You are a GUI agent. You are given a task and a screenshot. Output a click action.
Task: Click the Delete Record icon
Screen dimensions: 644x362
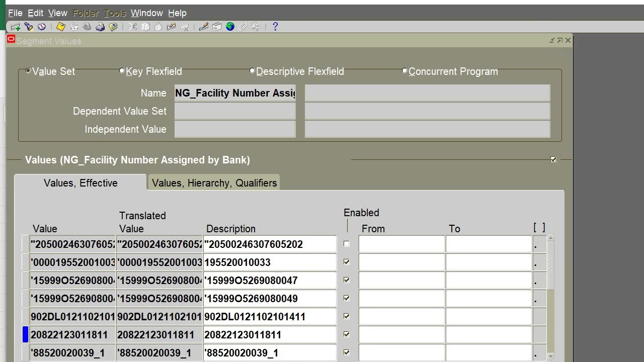point(185,27)
